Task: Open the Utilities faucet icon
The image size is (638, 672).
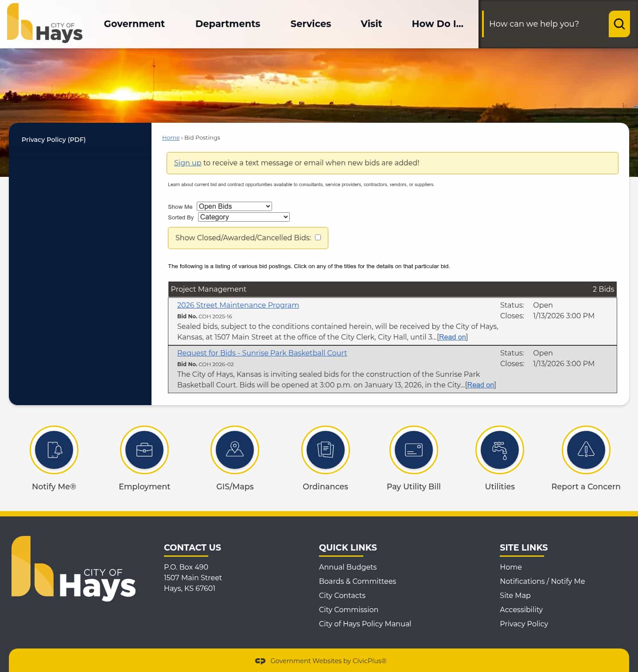Action: [500, 450]
